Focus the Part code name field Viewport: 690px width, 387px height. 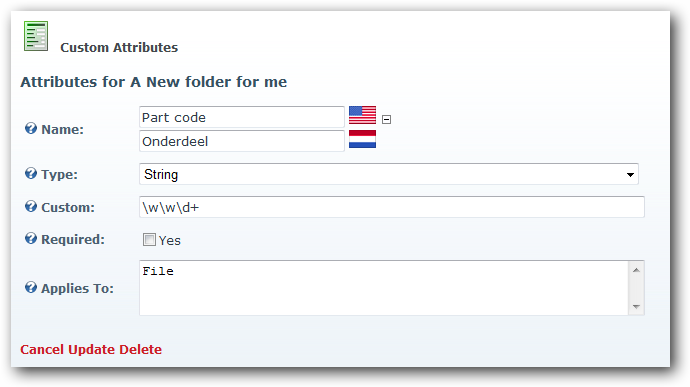click(242, 117)
